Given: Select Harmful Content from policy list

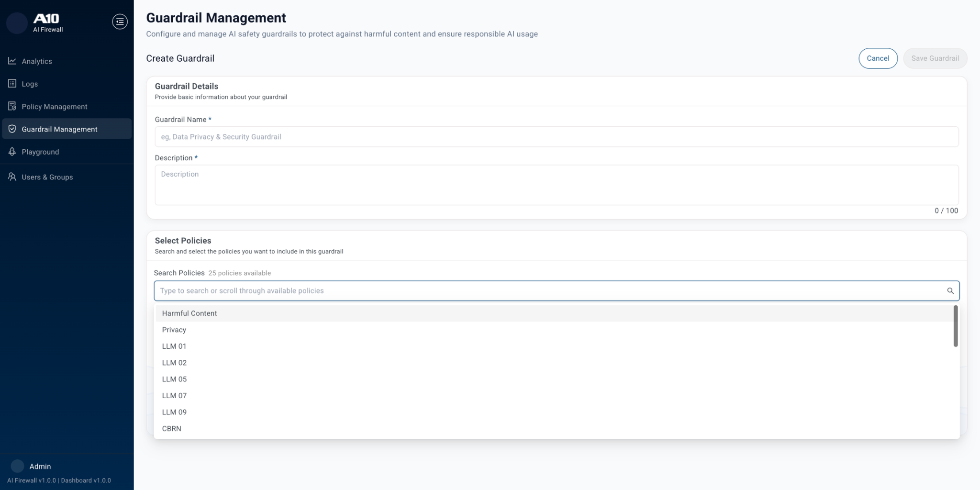Looking at the screenshot, I should pyautogui.click(x=189, y=313).
